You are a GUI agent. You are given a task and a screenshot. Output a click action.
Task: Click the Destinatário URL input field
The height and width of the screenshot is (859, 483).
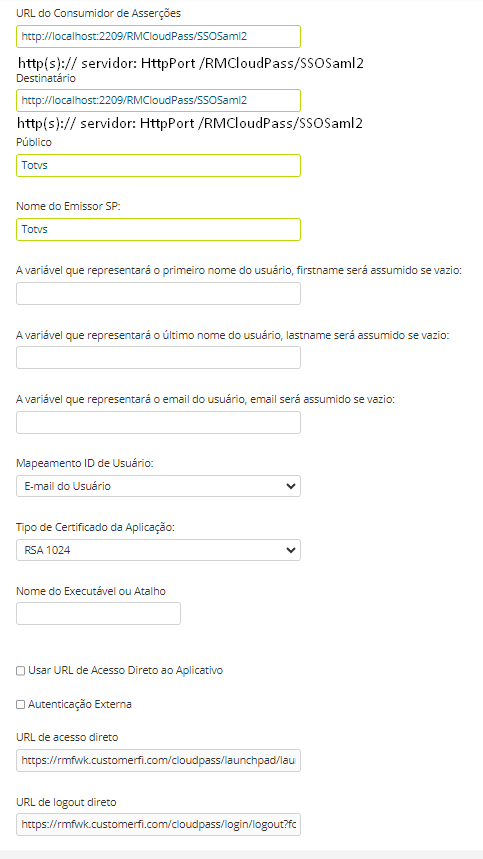tap(158, 100)
